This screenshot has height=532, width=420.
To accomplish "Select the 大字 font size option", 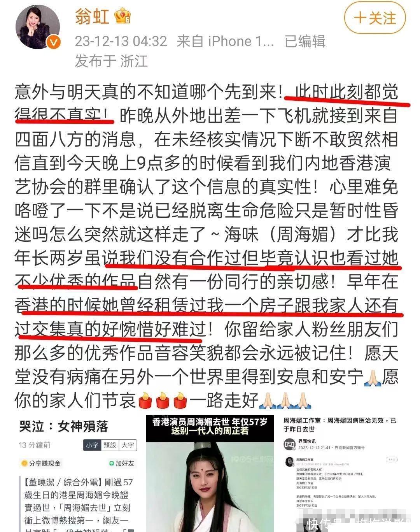I will pyautogui.click(x=128, y=445).
